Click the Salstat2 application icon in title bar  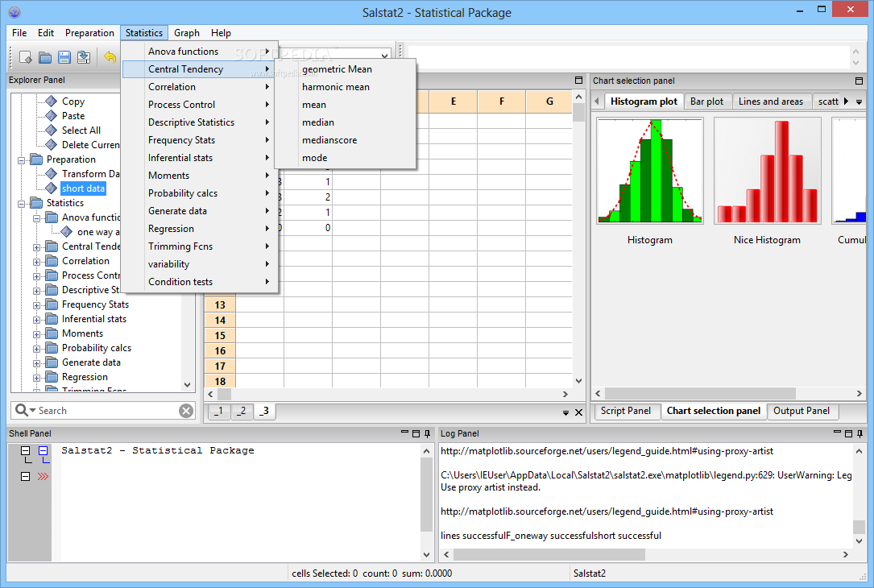[14, 12]
